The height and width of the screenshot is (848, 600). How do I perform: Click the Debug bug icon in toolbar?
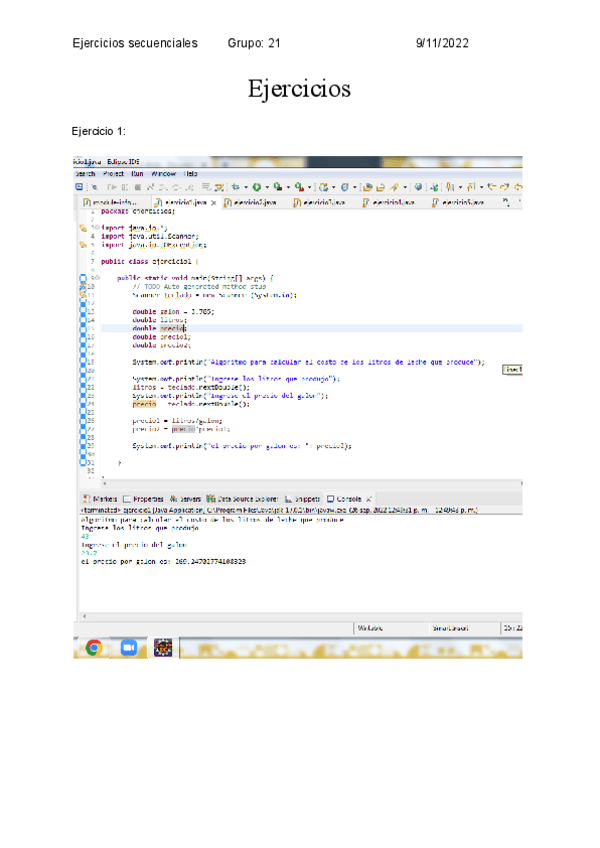click(x=234, y=187)
